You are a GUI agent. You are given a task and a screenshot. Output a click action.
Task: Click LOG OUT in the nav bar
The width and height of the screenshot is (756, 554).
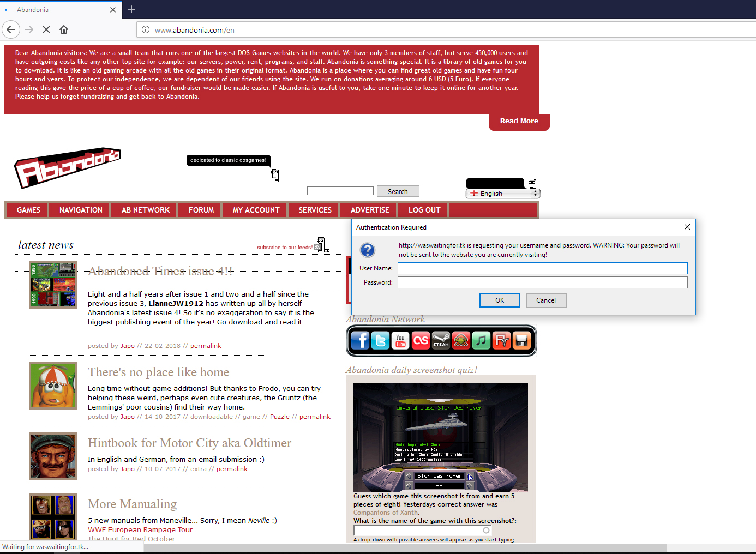(424, 210)
